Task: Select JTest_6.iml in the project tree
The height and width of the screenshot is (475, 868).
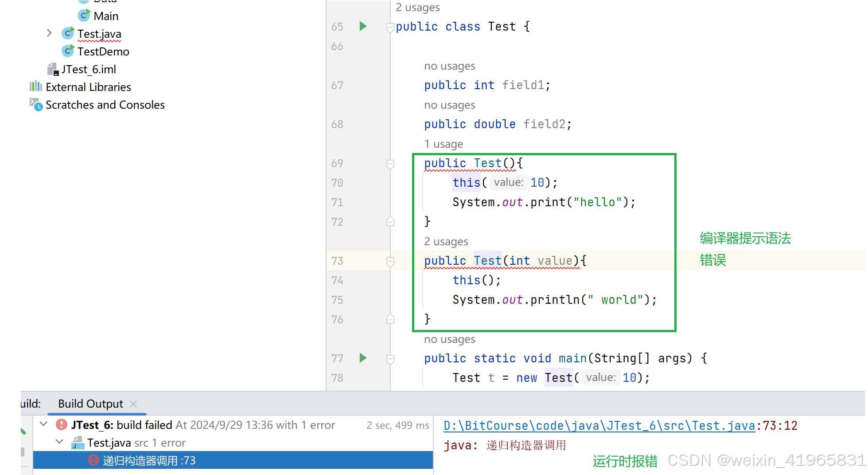Action: (x=89, y=69)
